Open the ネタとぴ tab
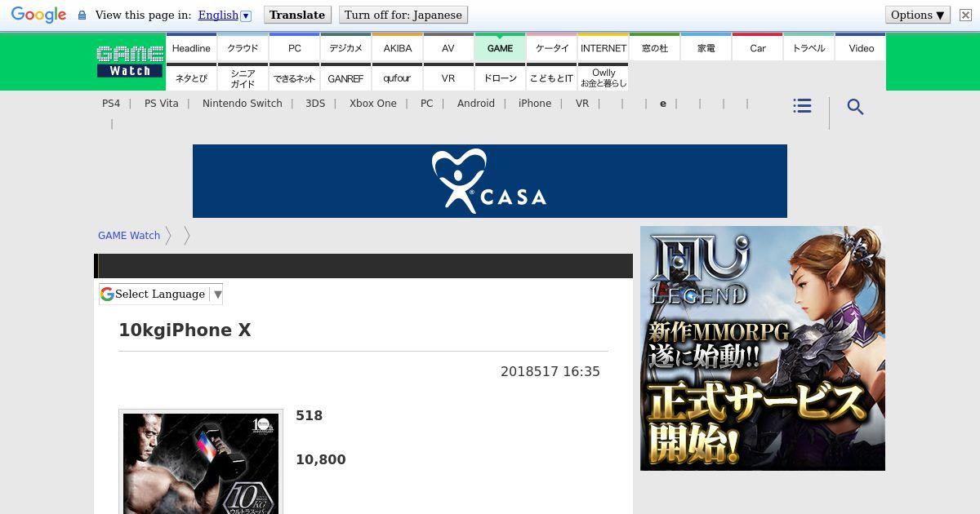The width and height of the screenshot is (980, 514). coord(191,78)
